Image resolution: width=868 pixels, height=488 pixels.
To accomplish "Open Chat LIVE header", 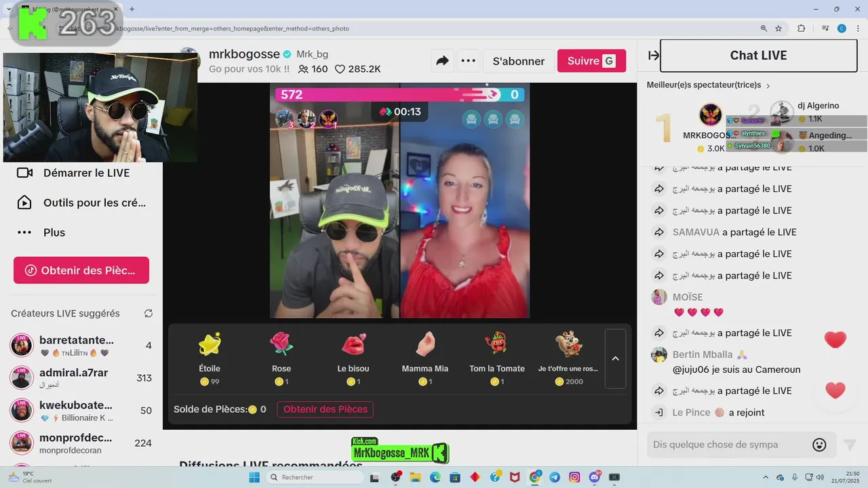I will tap(758, 56).
